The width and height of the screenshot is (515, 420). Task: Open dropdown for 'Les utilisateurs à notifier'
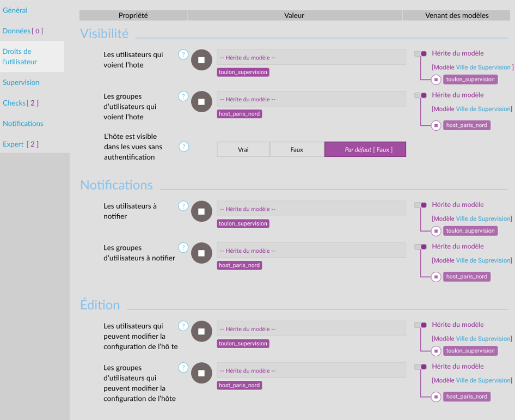click(311, 209)
